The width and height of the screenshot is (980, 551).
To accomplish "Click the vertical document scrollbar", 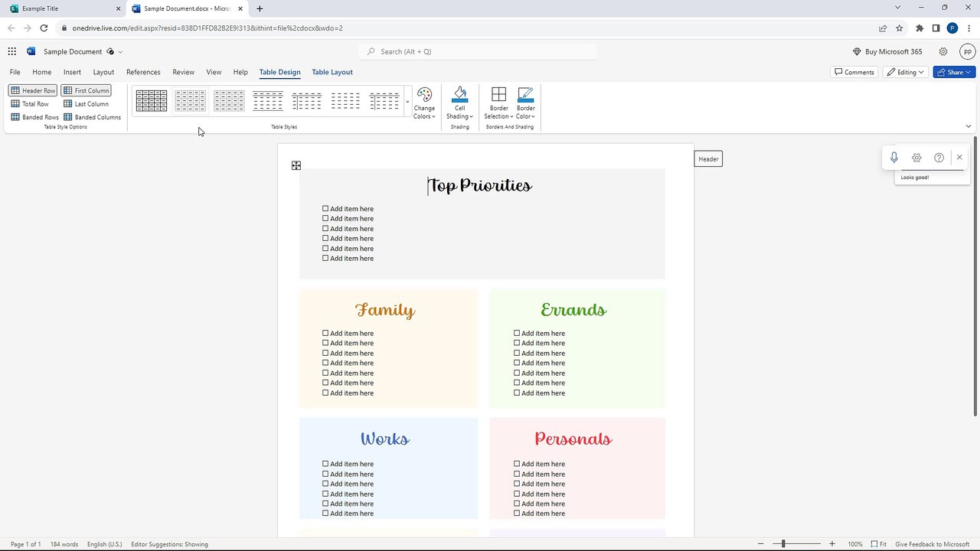I will click(975, 277).
